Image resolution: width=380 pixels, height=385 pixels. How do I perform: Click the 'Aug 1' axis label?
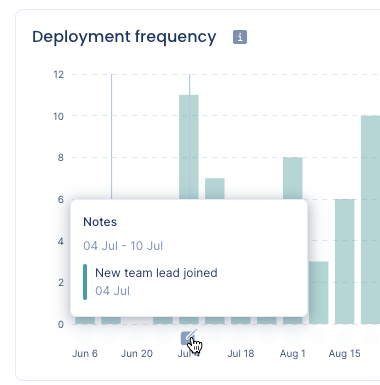(x=293, y=354)
